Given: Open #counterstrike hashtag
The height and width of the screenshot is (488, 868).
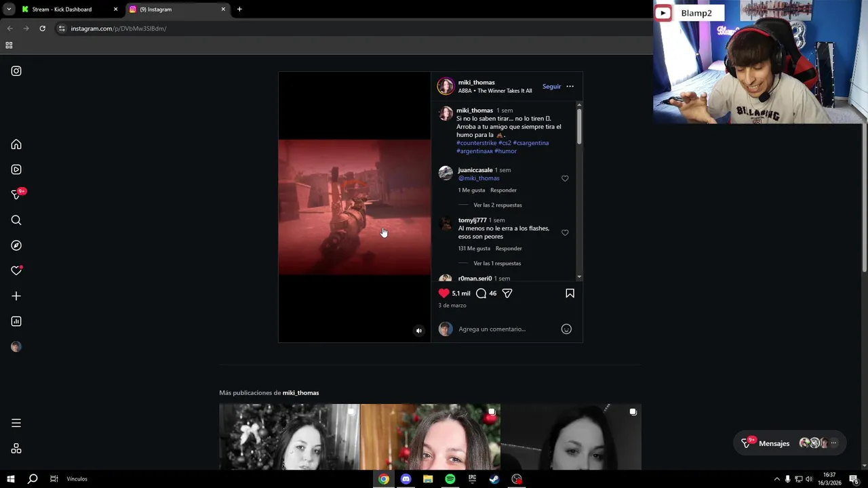Looking at the screenshot, I should click(x=477, y=143).
